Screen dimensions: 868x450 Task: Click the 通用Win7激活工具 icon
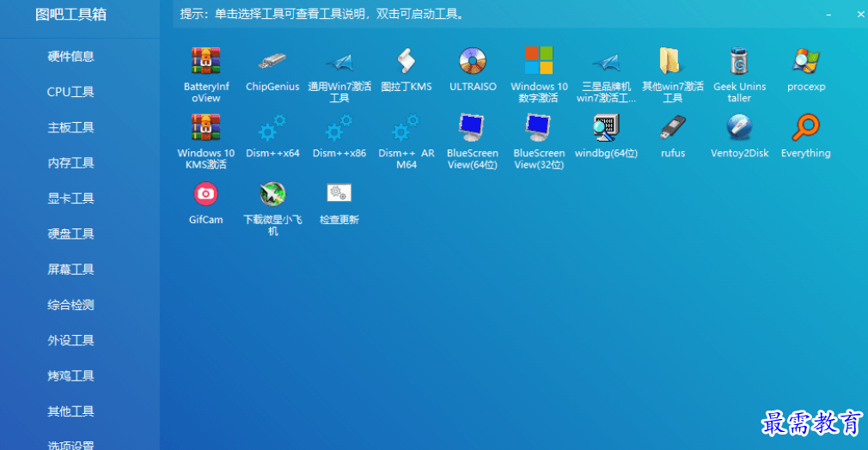pyautogui.click(x=339, y=62)
